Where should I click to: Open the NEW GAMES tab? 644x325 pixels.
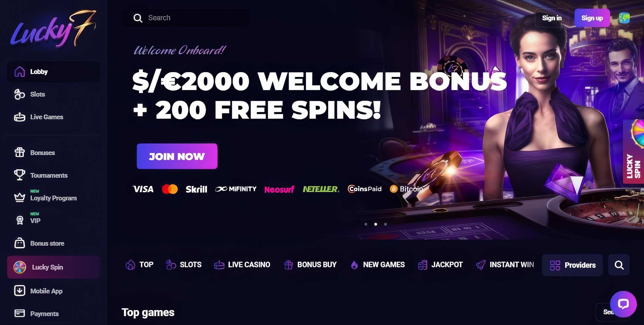(377, 265)
